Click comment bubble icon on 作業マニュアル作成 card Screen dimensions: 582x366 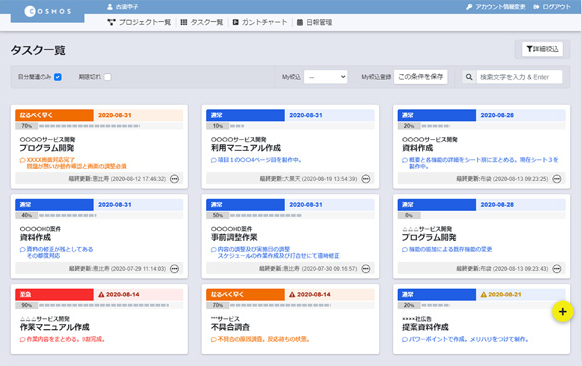pos(22,339)
